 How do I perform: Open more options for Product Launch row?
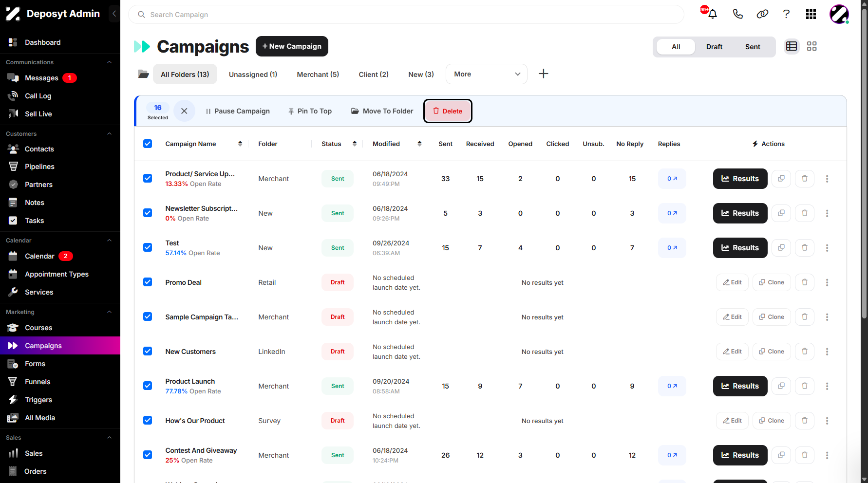[x=827, y=386]
